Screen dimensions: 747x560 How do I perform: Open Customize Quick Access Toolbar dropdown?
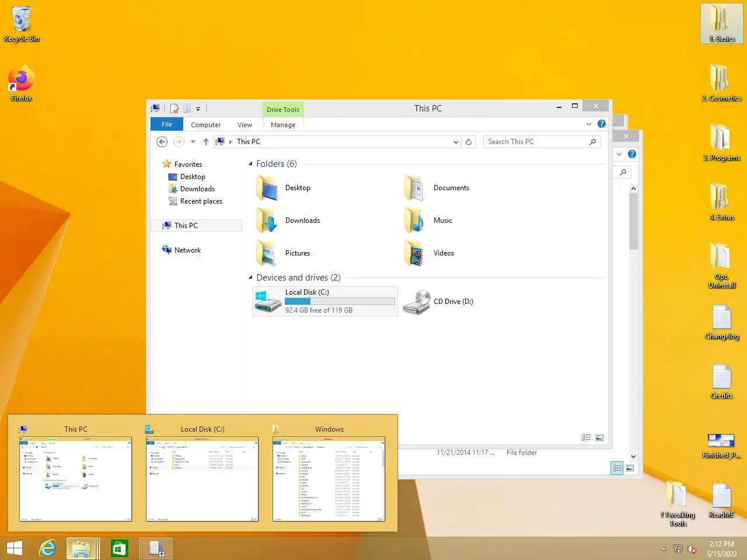[198, 109]
